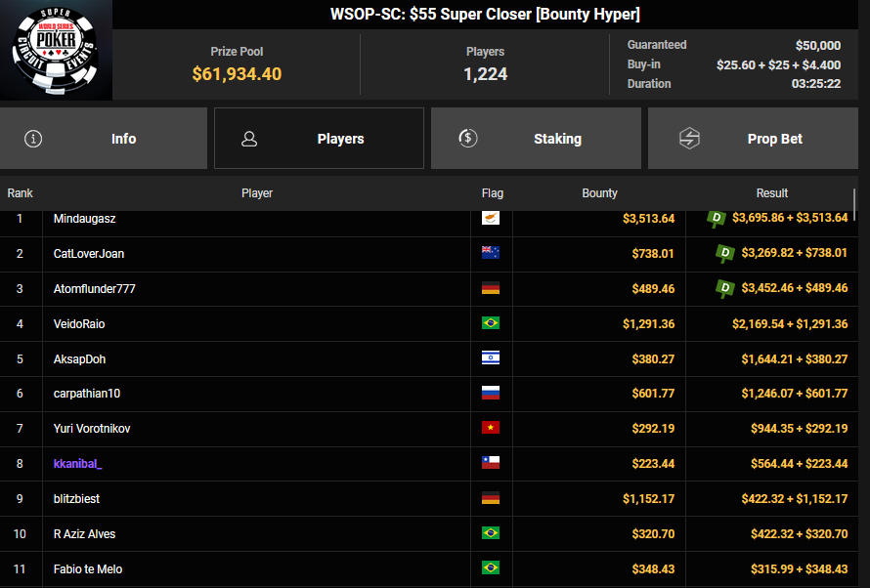Select the Prop Bet tab

point(753,139)
